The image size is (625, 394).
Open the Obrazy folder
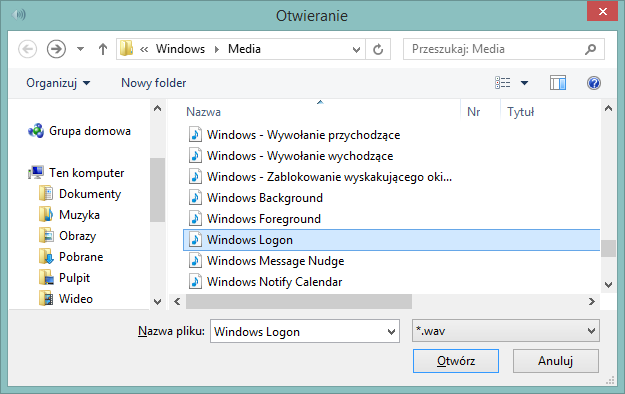click(77, 236)
